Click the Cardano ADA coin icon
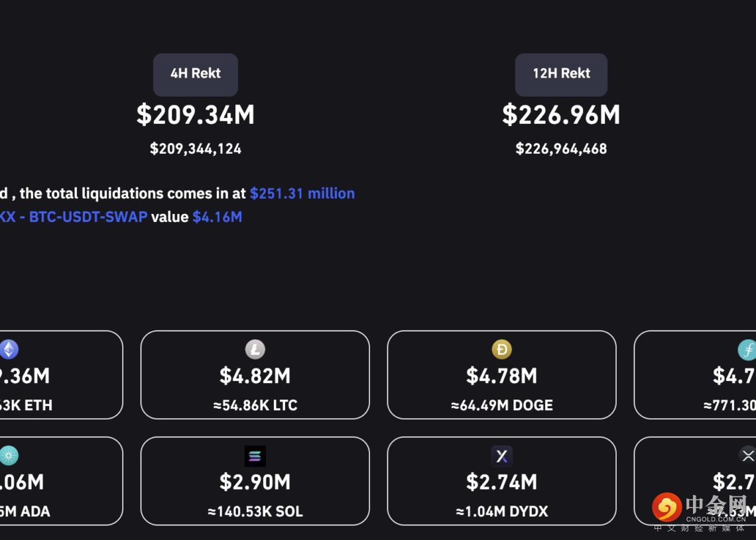 pyautogui.click(x=9, y=455)
